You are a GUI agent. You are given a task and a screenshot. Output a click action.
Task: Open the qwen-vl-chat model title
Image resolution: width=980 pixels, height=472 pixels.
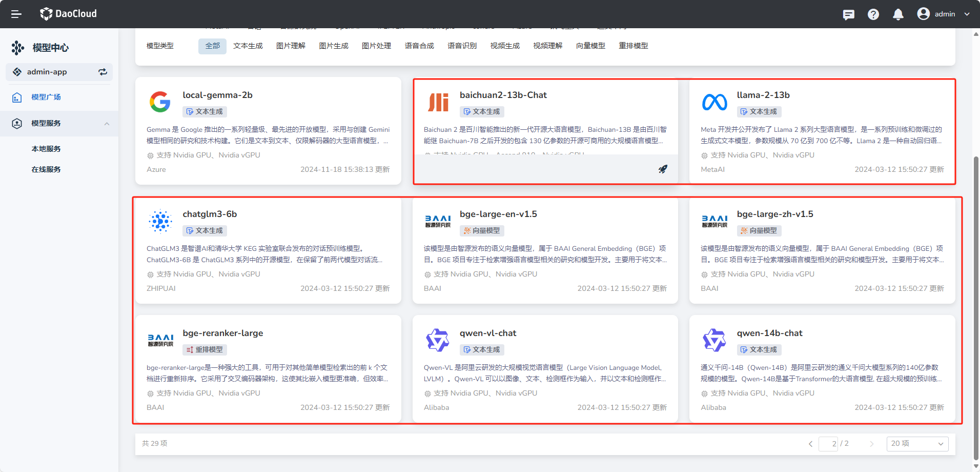(488, 333)
